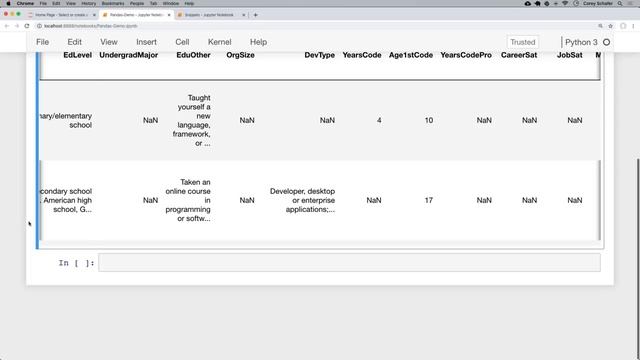
Task: Open the Apple menu
Action: pyautogui.click(x=8, y=3)
